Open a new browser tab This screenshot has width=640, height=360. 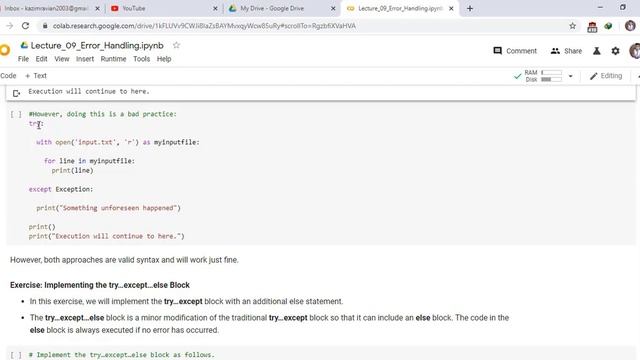pos(470,8)
